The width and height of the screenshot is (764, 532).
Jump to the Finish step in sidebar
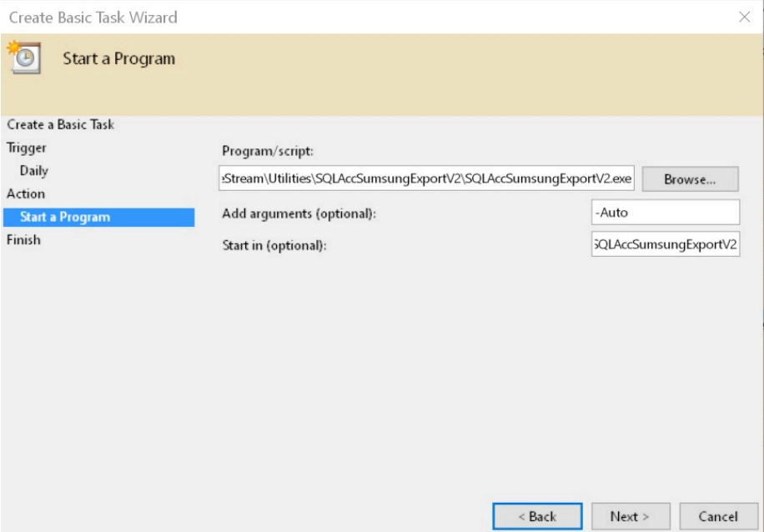coord(23,240)
